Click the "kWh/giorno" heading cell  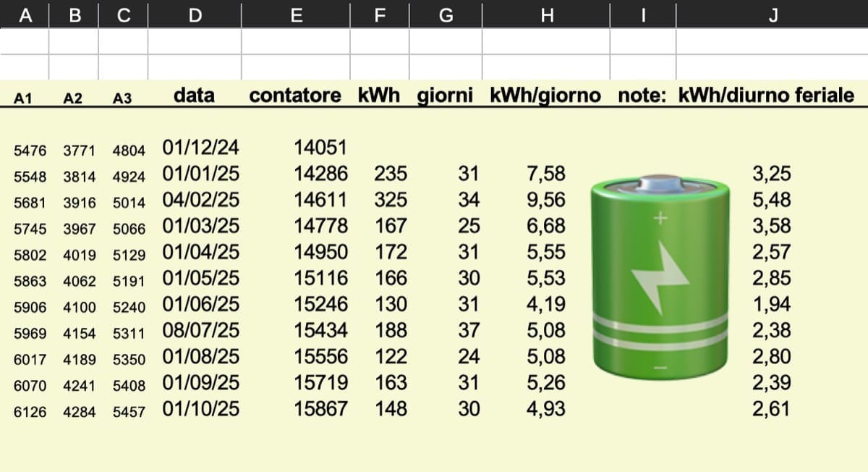pos(545,96)
